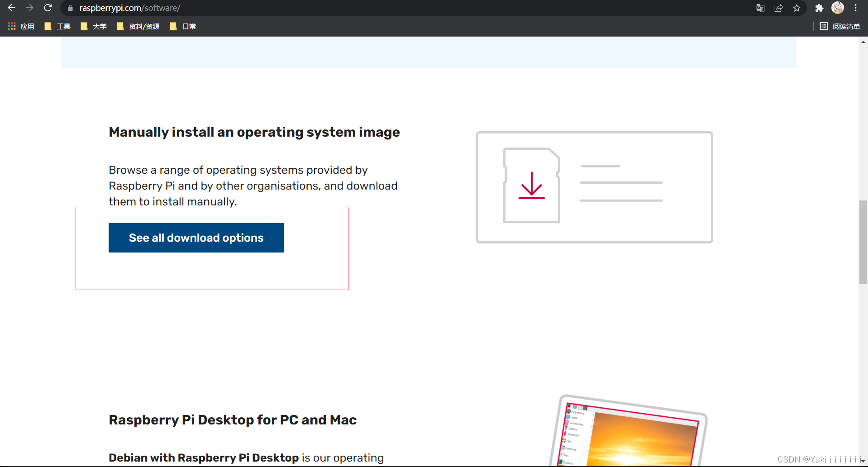The height and width of the screenshot is (467, 868).
Task: Open the 阅读清单 reading list
Action: pos(840,27)
